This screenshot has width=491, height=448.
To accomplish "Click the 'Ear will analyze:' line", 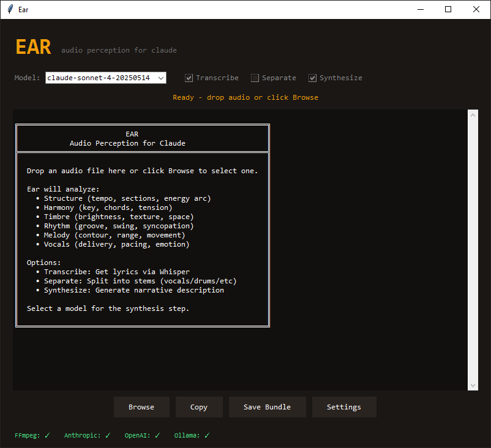I will point(63,189).
